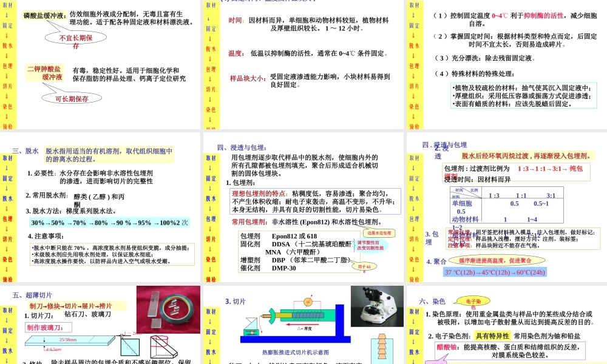Click the Epon812 或 618 table entry
607x364 pixels.
[x=294, y=236]
